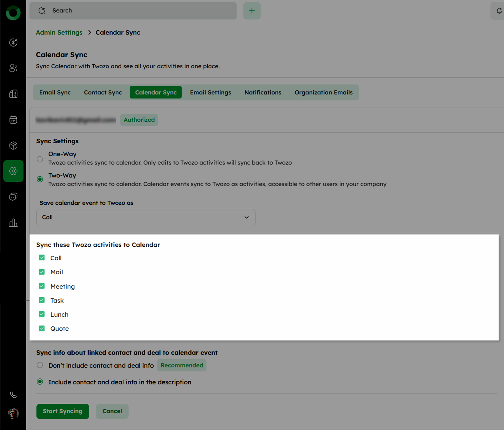This screenshot has height=430, width=504.
Task: Open the Activities calendar icon in sidebar
Action: click(x=13, y=120)
